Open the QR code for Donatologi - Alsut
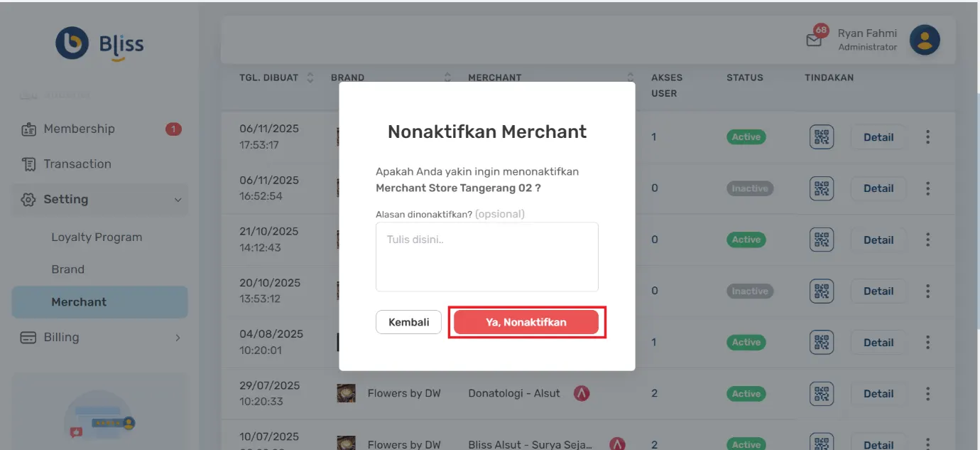The width and height of the screenshot is (980, 450). tap(821, 393)
